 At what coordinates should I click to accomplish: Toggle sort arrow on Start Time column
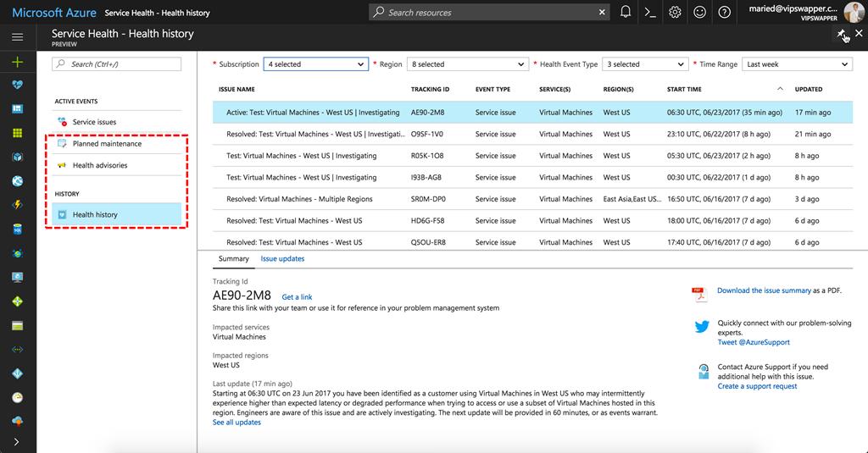pyautogui.click(x=780, y=89)
